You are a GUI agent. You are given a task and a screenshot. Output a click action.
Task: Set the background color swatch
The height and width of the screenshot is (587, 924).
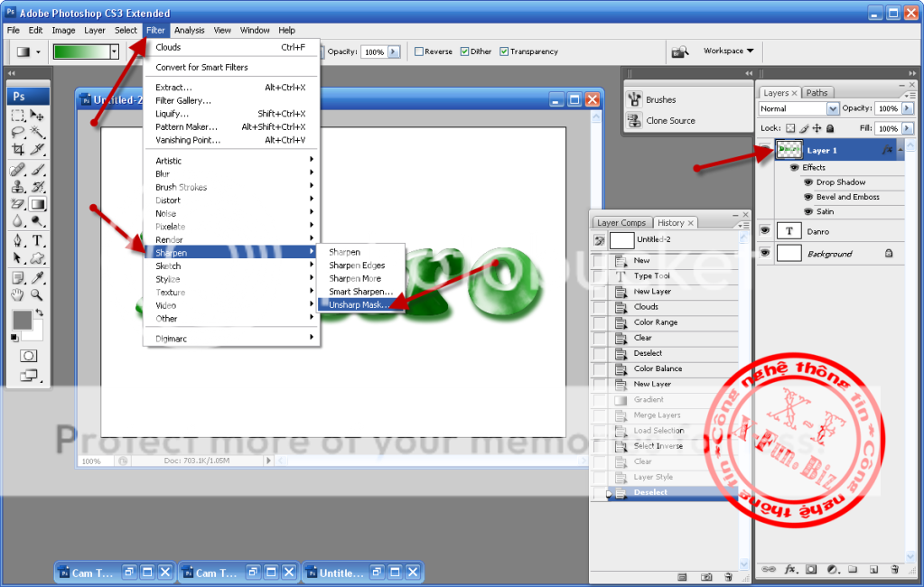coord(36,333)
